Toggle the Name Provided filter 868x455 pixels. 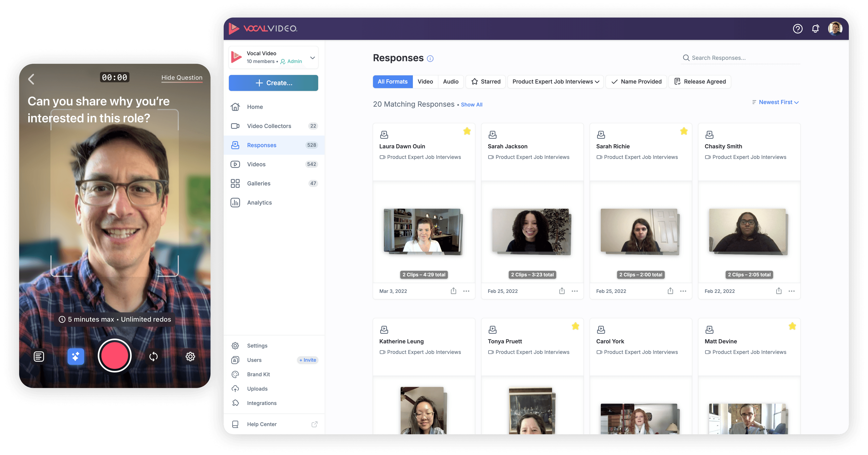point(636,82)
